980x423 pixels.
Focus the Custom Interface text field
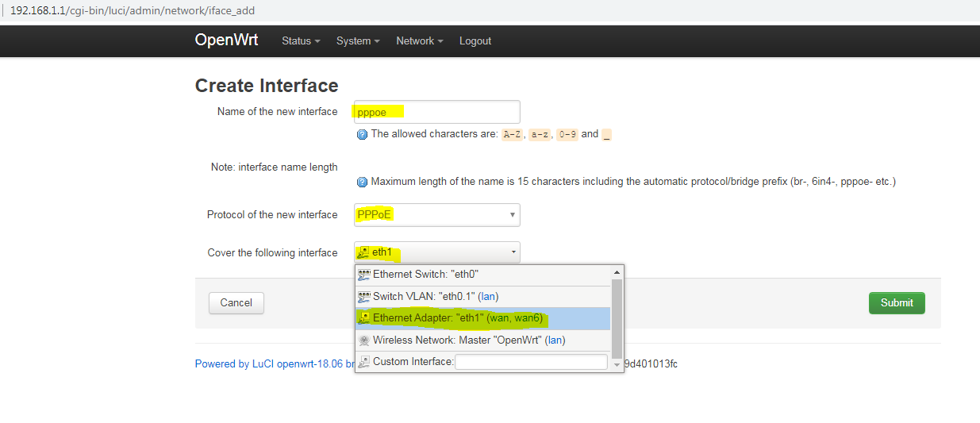[x=531, y=362]
